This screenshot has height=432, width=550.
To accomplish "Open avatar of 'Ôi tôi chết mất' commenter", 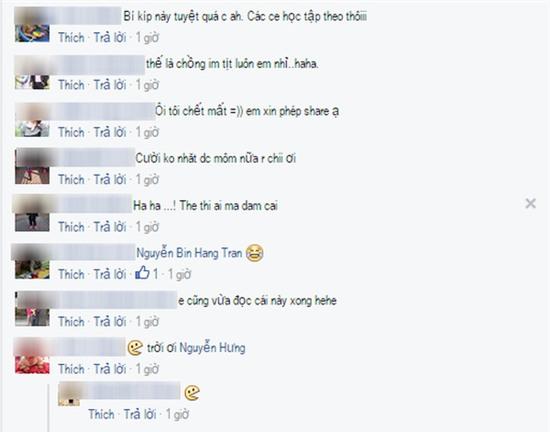I will tap(32, 120).
